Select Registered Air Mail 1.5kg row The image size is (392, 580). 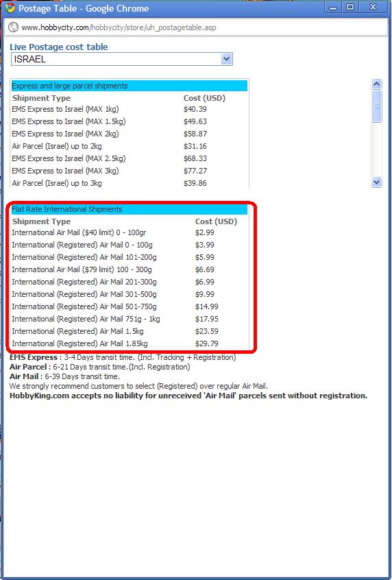pos(130,331)
